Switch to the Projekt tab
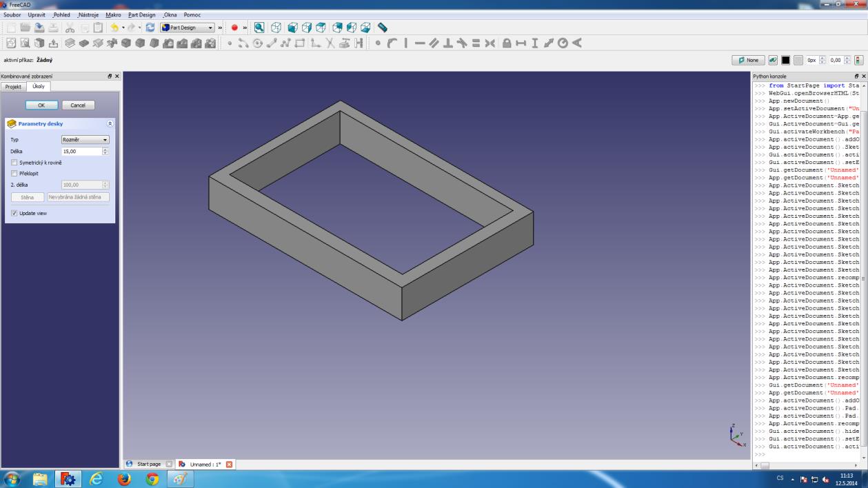 pos(14,86)
